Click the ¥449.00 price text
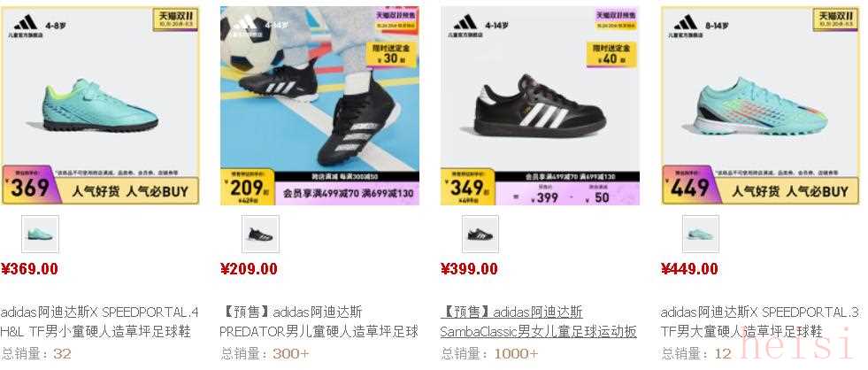 point(690,269)
